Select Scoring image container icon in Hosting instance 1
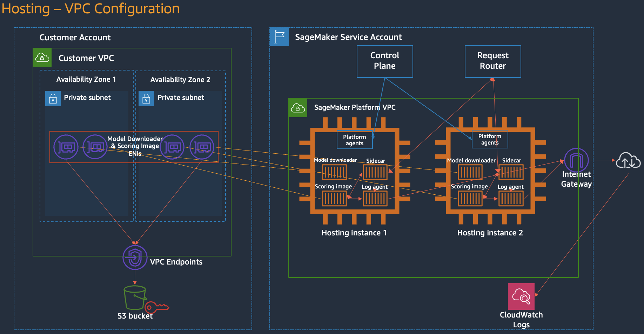Viewport: 644px width, 334px height. point(334,199)
